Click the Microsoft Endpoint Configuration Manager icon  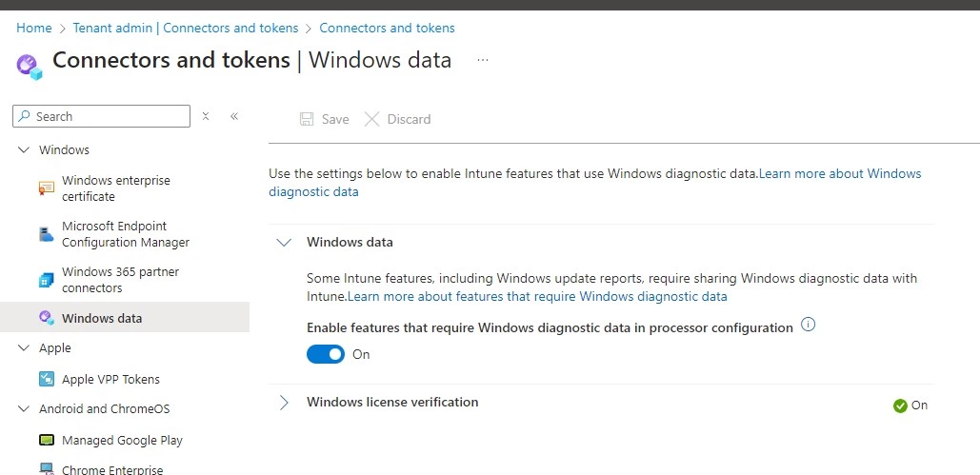(x=47, y=234)
